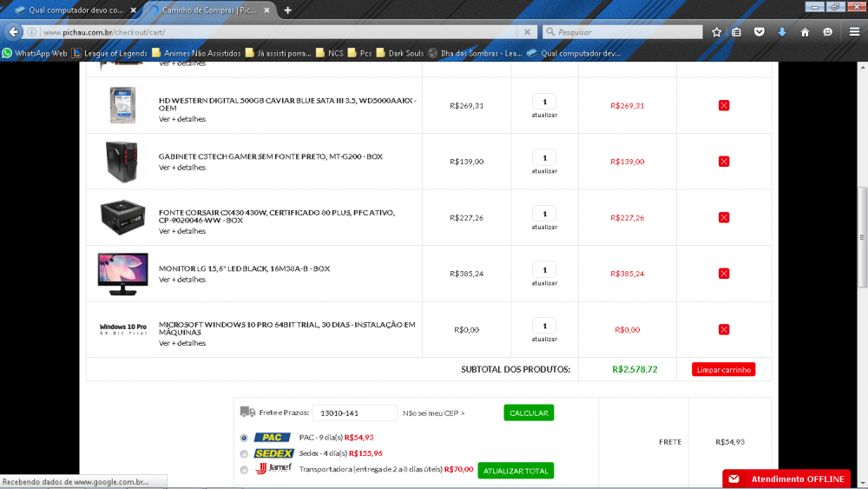Click the Limpar carrinho button

723,369
